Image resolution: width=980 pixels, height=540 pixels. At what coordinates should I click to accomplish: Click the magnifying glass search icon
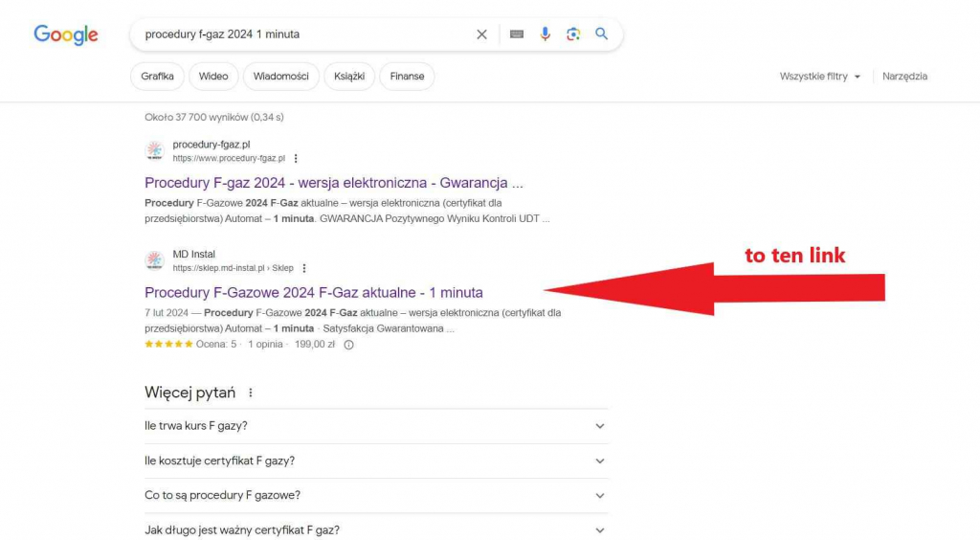click(x=602, y=34)
